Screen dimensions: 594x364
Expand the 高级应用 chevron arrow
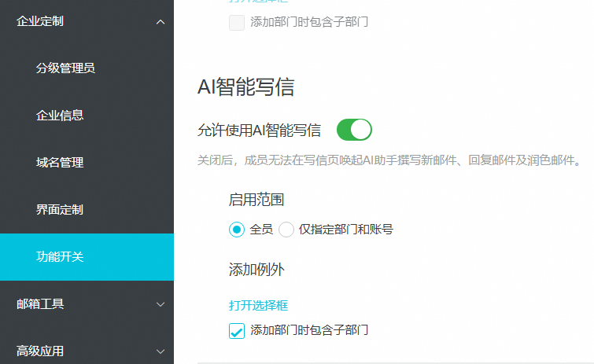click(x=160, y=351)
